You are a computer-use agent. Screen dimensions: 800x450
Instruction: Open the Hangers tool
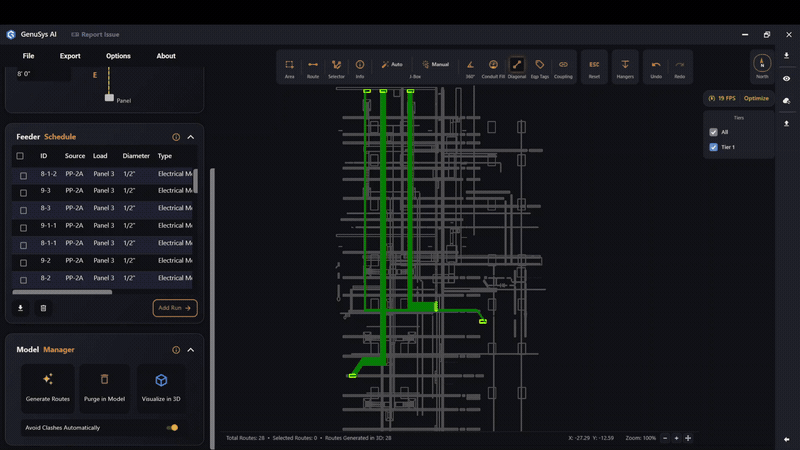click(x=625, y=68)
